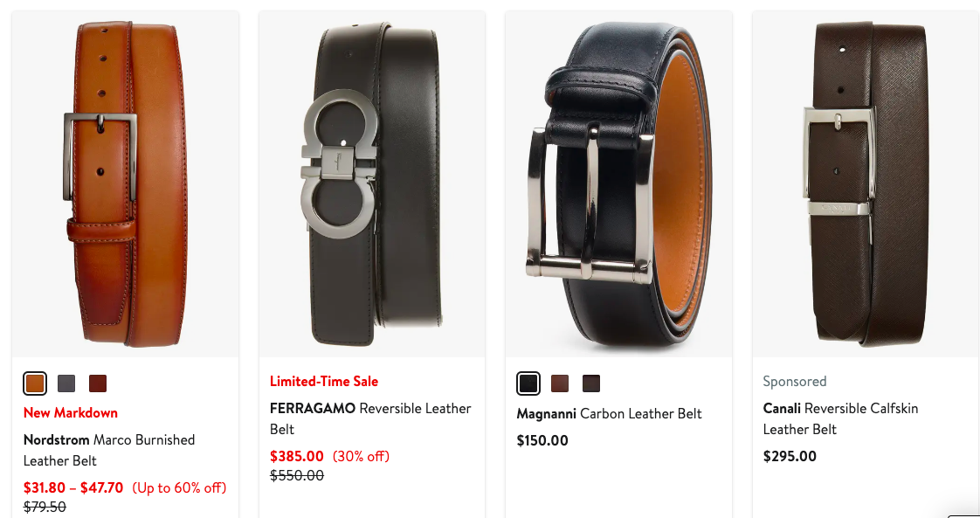Screen dimensions: 980x518
Task: View the Canali brown belt photo
Action: coord(866,183)
